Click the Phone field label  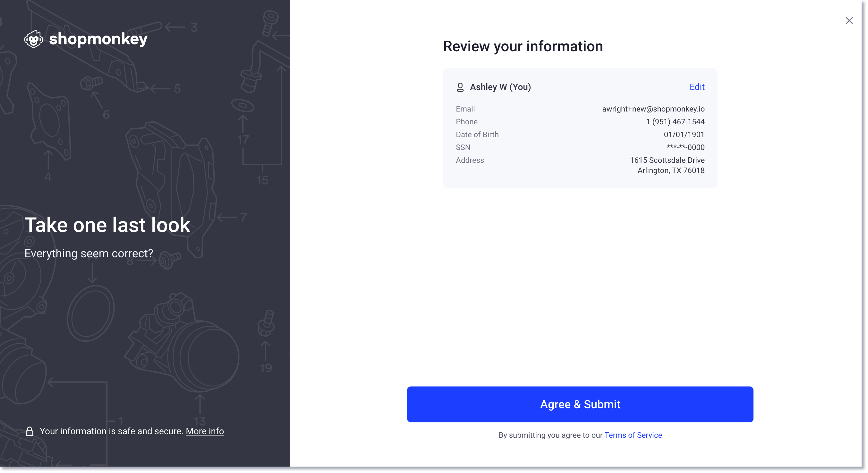click(466, 122)
